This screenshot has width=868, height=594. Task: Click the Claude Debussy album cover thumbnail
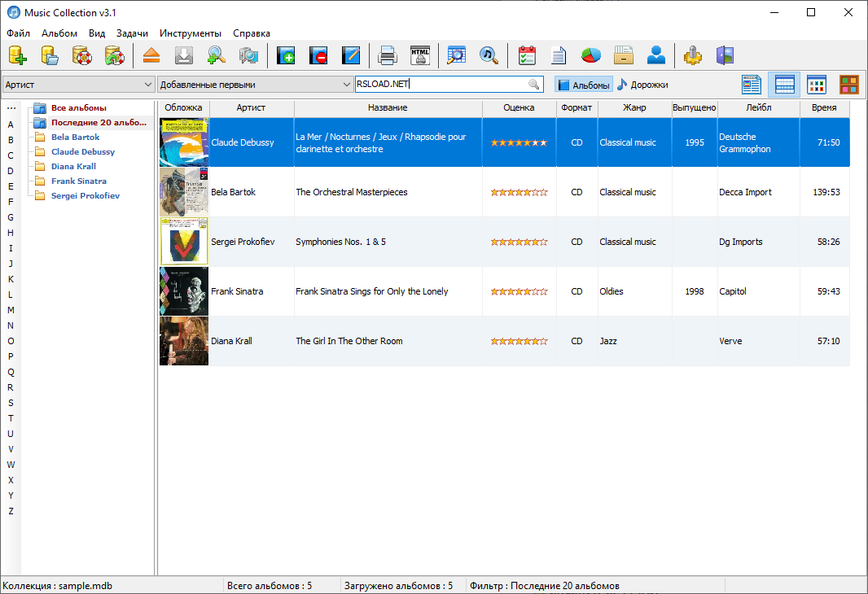(x=183, y=142)
